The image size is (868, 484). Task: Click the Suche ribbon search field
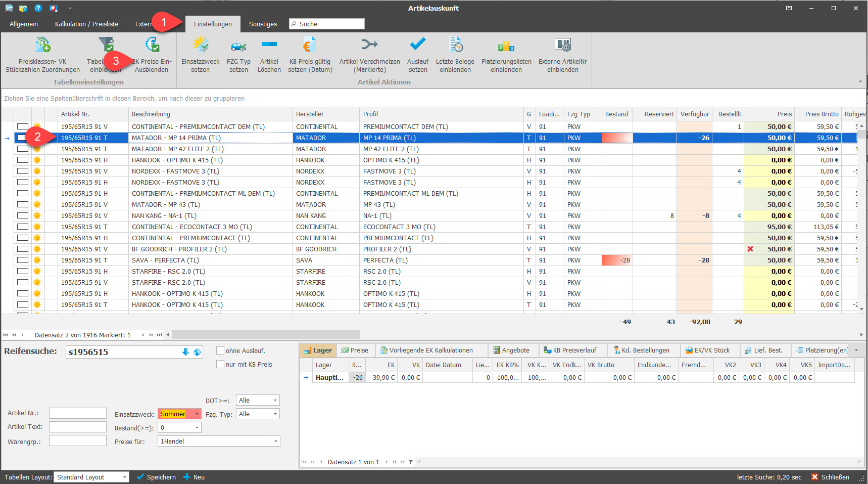[x=327, y=24]
